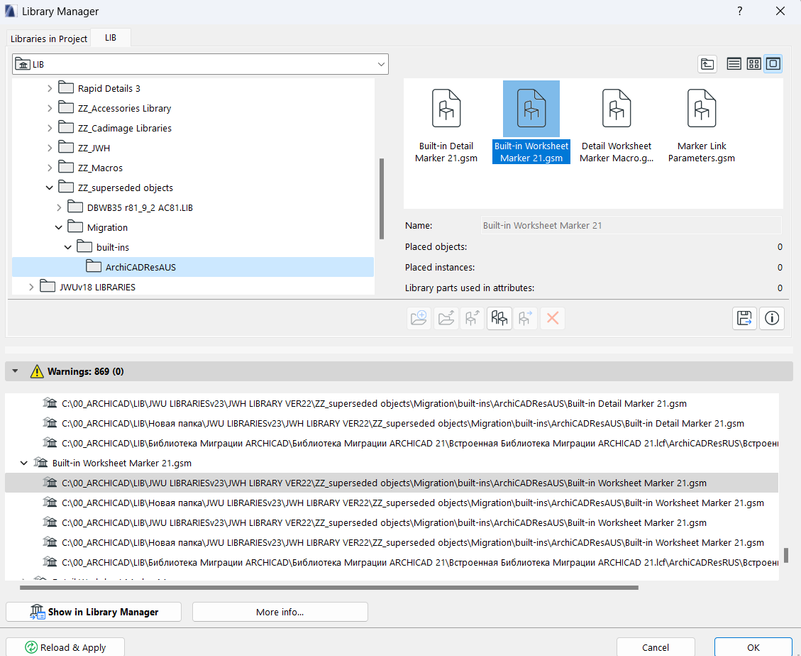Click the Reload & Apply button
Image resolution: width=801 pixels, height=656 pixels.
[x=65, y=647]
